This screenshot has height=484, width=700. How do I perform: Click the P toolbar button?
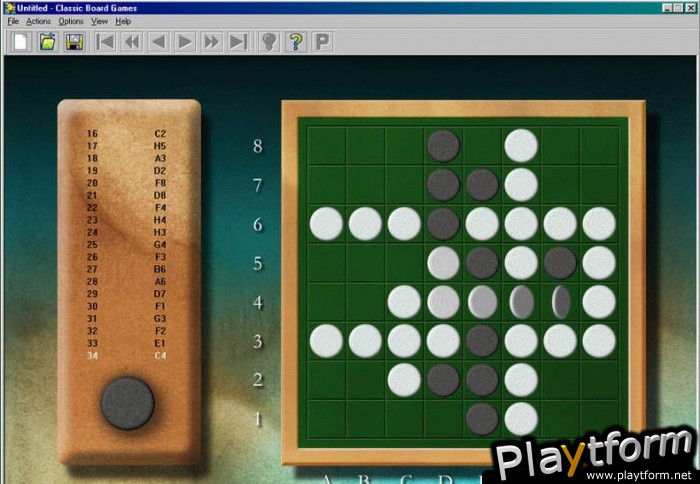(x=322, y=42)
